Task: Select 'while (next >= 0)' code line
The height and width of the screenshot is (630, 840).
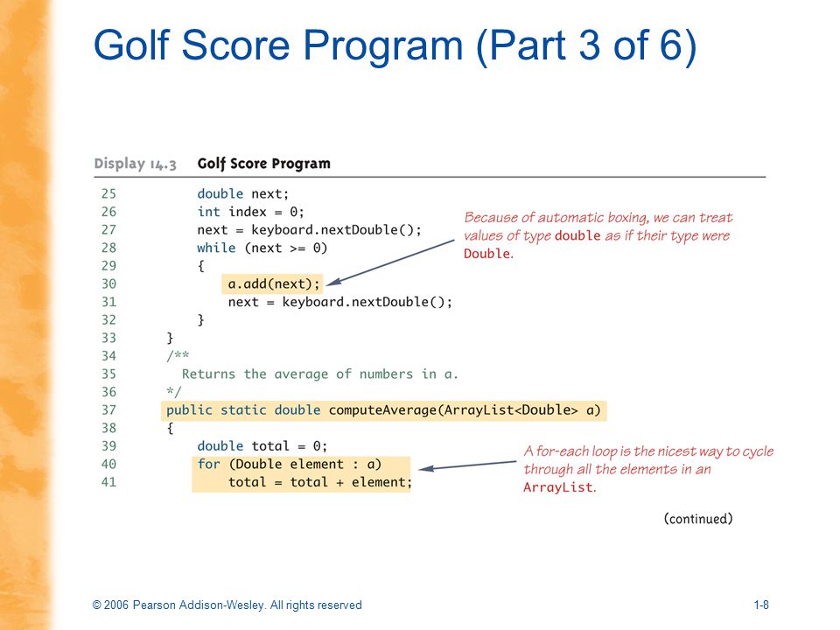Action: click(262, 248)
